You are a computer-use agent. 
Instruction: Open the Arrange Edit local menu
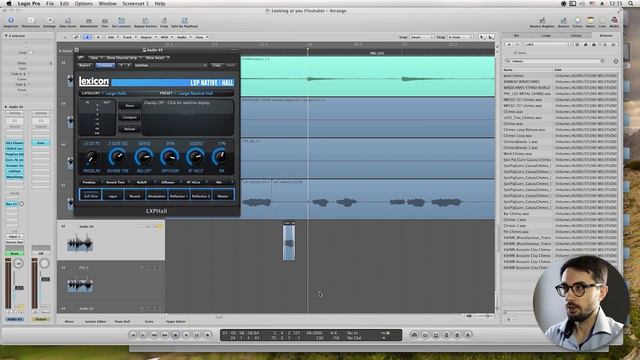click(112, 37)
